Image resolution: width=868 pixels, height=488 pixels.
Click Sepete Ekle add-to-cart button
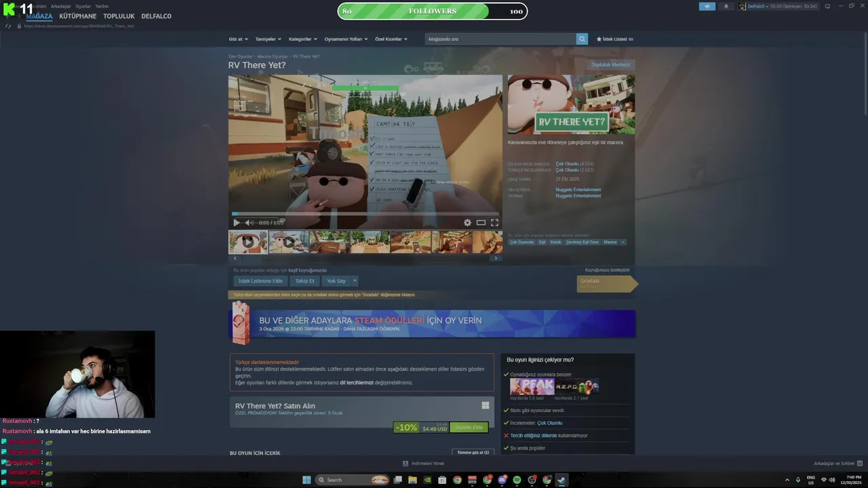[469, 428]
